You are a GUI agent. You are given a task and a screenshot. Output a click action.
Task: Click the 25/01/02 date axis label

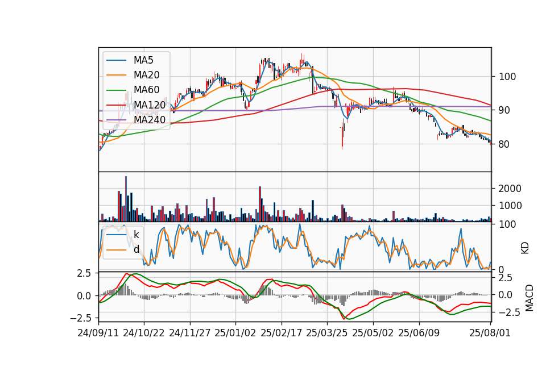pyautogui.click(x=235, y=333)
